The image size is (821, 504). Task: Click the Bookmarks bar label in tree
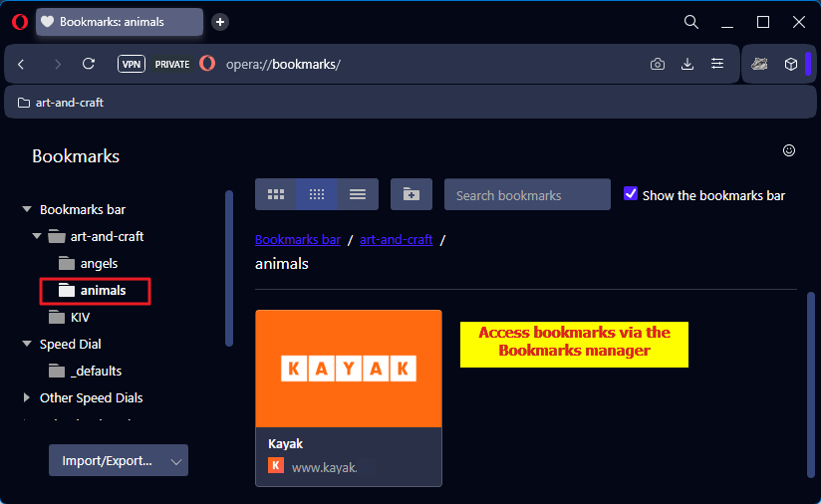(83, 210)
